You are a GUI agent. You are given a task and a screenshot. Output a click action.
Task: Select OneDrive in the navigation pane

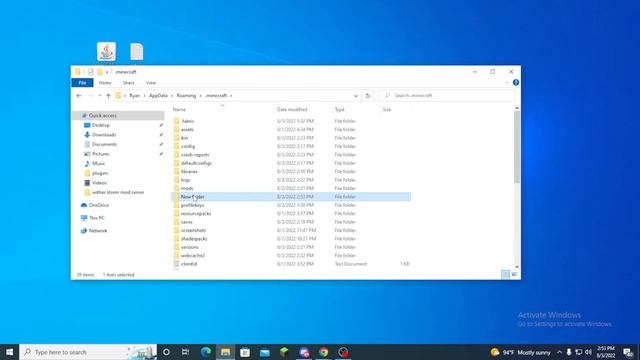(98, 205)
